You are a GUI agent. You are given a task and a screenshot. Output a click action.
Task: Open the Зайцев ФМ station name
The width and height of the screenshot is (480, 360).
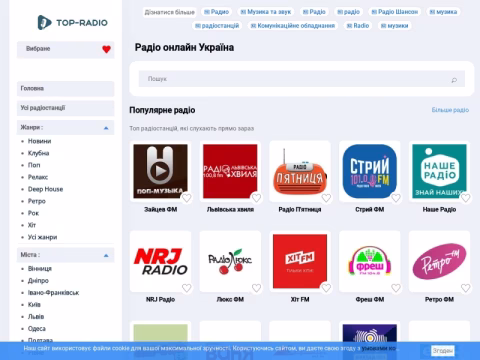pyautogui.click(x=160, y=210)
